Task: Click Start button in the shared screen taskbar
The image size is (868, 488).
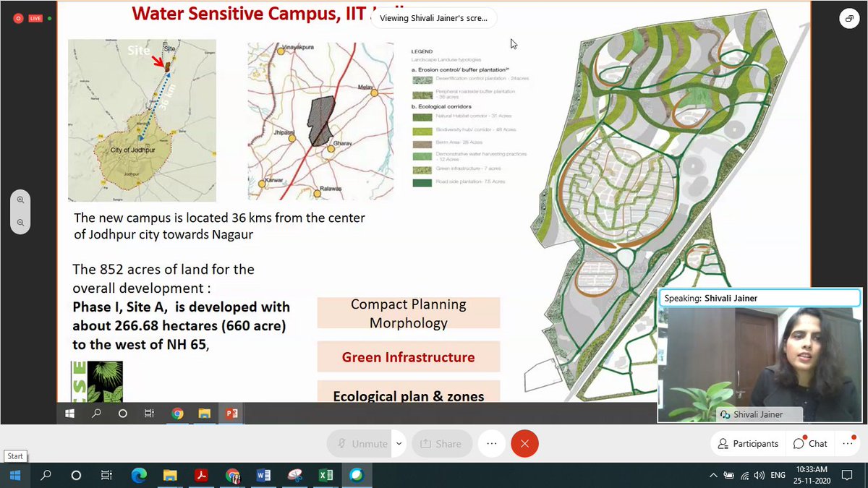Action: tap(69, 414)
